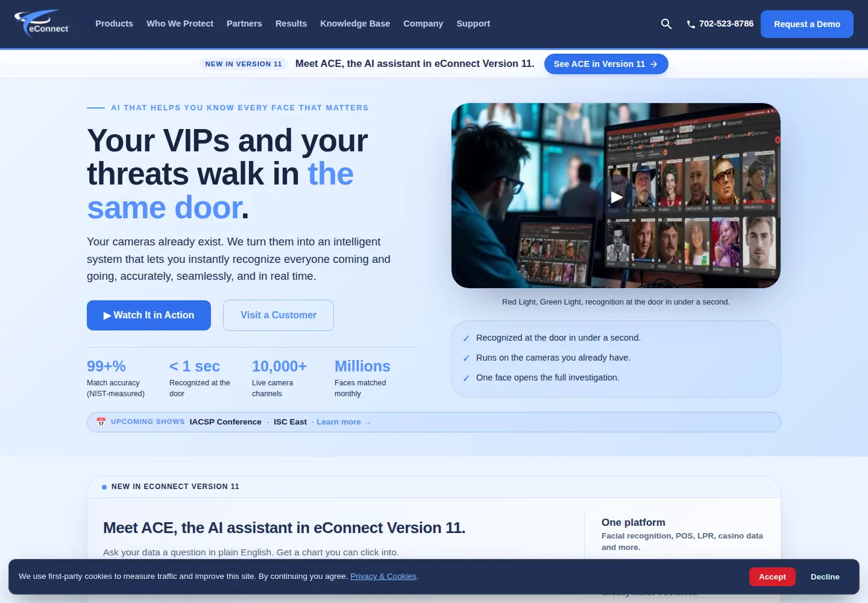The image size is (868, 603).
Task: Click the eConnect logo
Action: tap(42, 24)
